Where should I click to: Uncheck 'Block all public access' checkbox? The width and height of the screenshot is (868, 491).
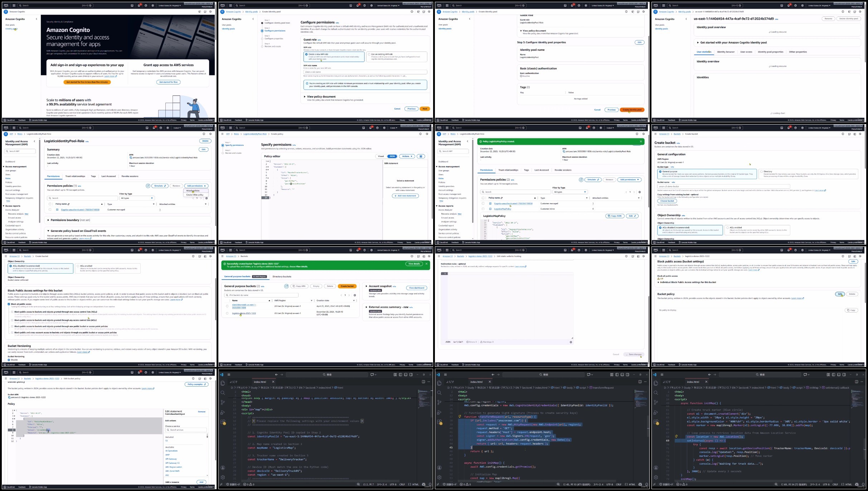coord(9,304)
